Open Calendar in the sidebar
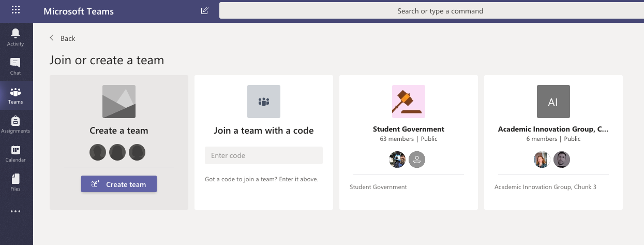This screenshot has width=644, height=245. click(x=16, y=153)
